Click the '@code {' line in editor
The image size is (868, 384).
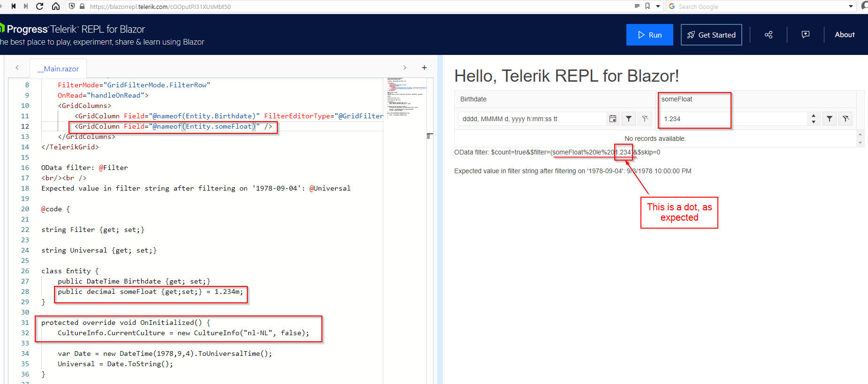[x=55, y=209]
